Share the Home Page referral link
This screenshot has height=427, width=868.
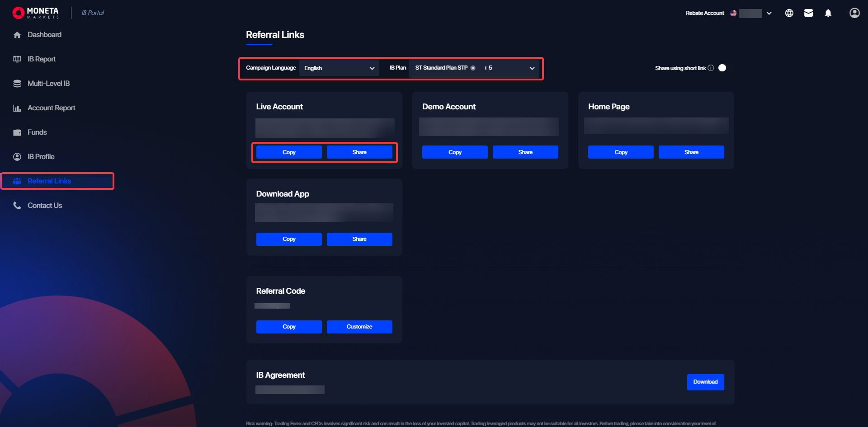click(x=691, y=152)
